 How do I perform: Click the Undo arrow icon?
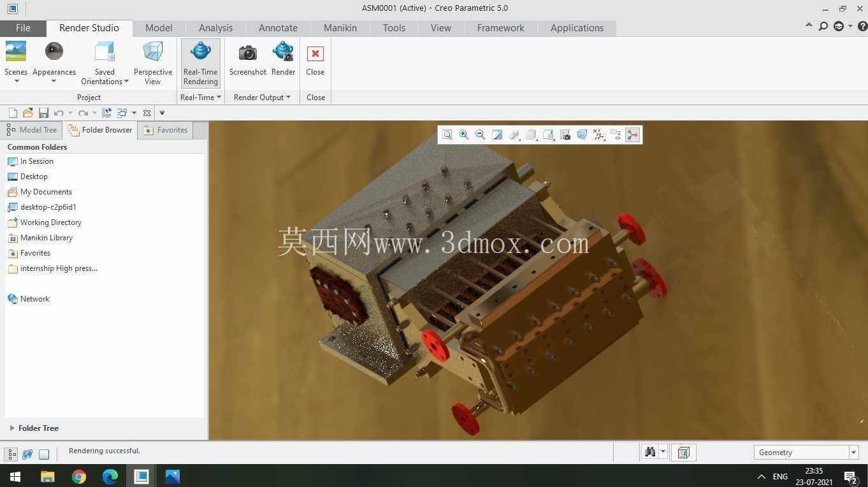pyautogui.click(x=59, y=113)
